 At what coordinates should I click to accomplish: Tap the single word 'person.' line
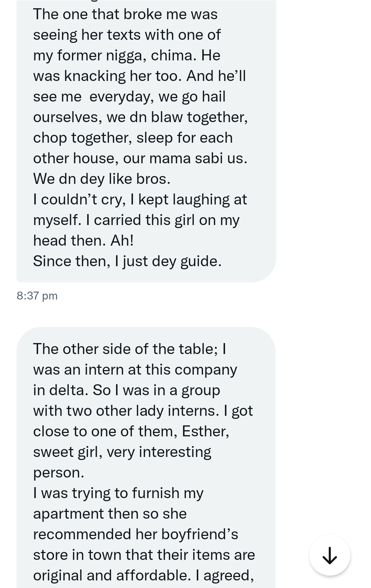(x=59, y=473)
